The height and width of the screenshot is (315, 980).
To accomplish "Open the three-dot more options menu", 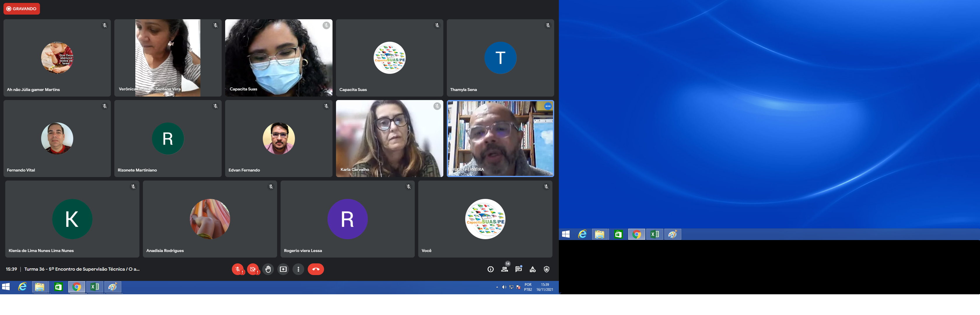I will 298,269.
